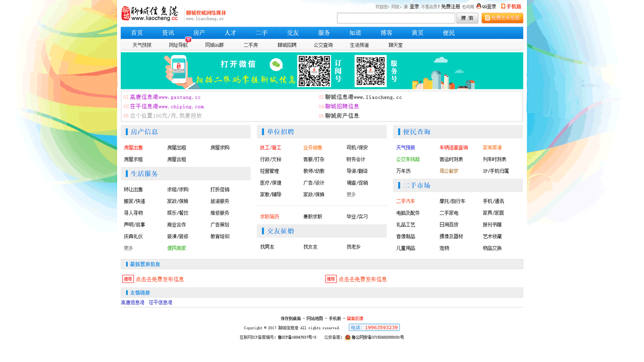
Task: Open 二手汽车 under 二手市场
Action: [x=406, y=201]
